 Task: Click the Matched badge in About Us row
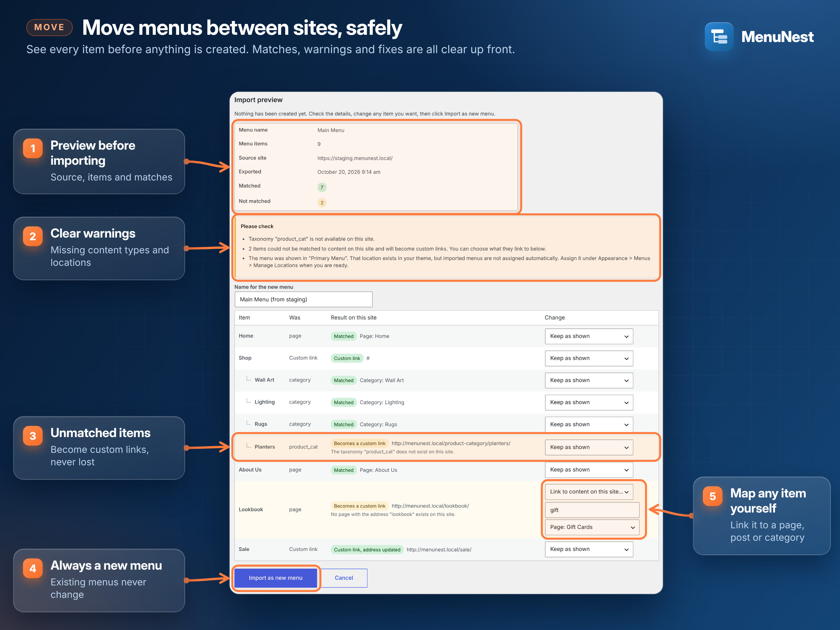343,470
